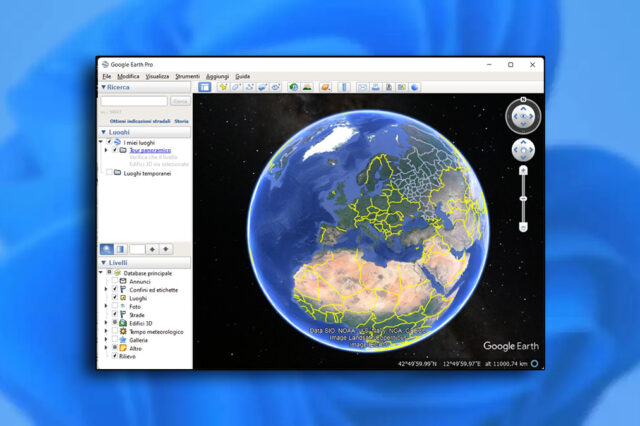
Task: Click the search places magnifier button in Luoghi panel
Action: pyautogui.click(x=108, y=248)
